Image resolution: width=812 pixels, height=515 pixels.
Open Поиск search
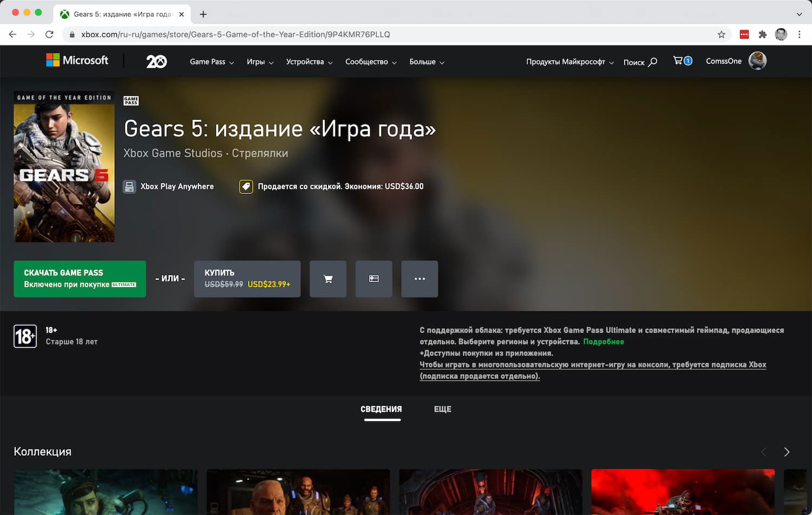640,62
